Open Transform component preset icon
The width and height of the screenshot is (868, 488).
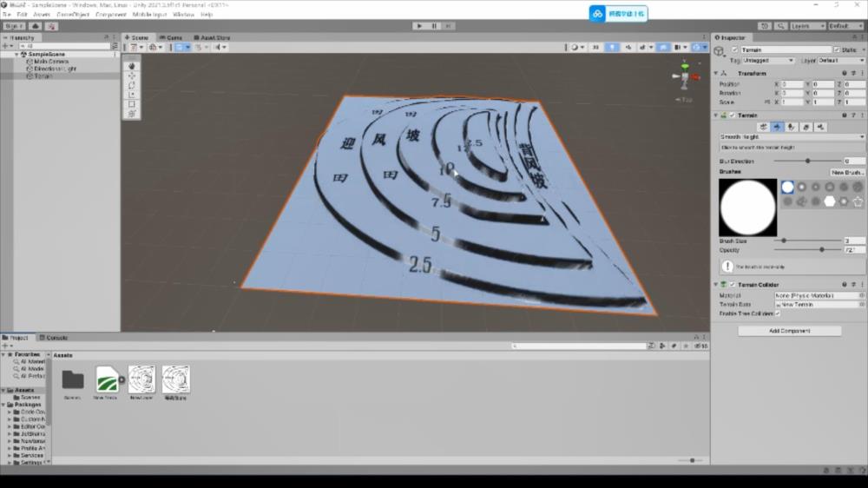[x=853, y=73]
